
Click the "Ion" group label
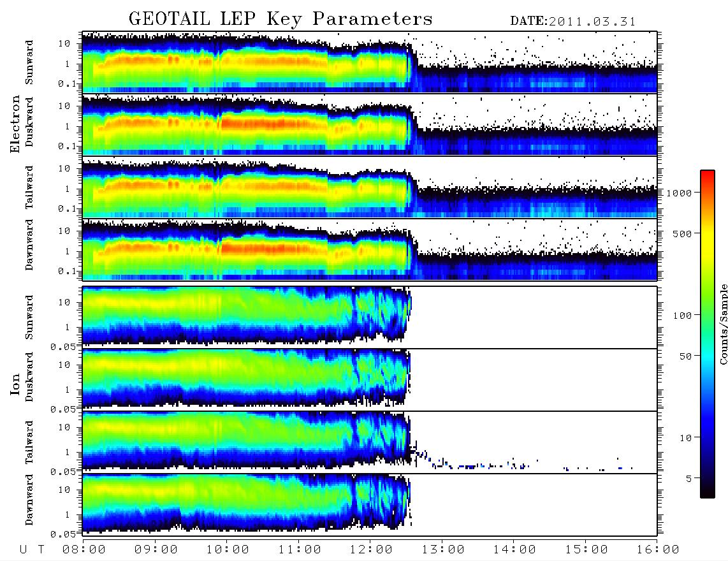pyautogui.click(x=15, y=384)
